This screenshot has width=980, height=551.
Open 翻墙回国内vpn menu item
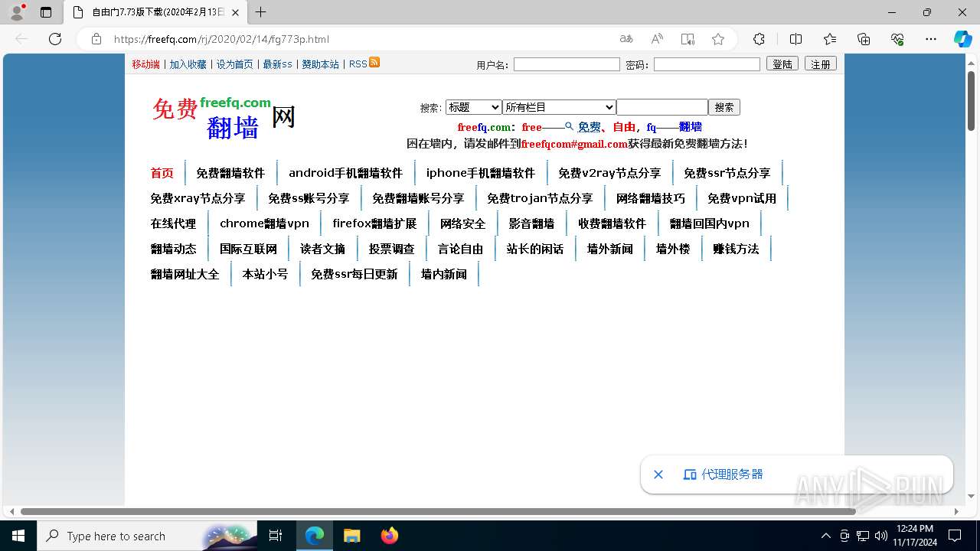tap(710, 223)
